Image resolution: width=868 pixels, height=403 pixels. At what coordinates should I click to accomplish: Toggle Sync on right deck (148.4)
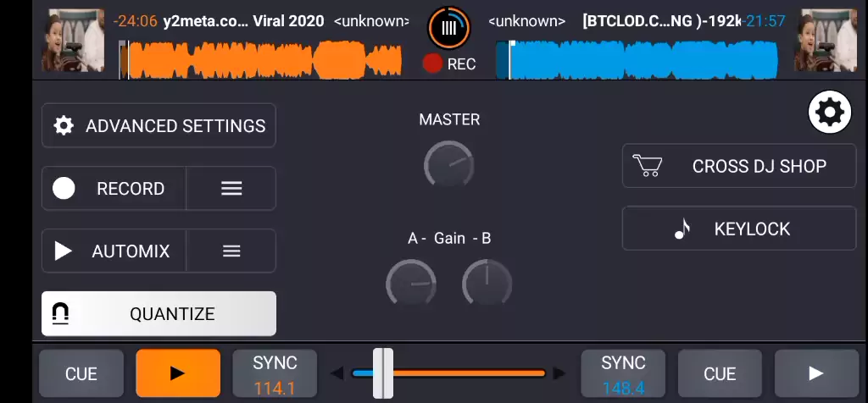623,374
